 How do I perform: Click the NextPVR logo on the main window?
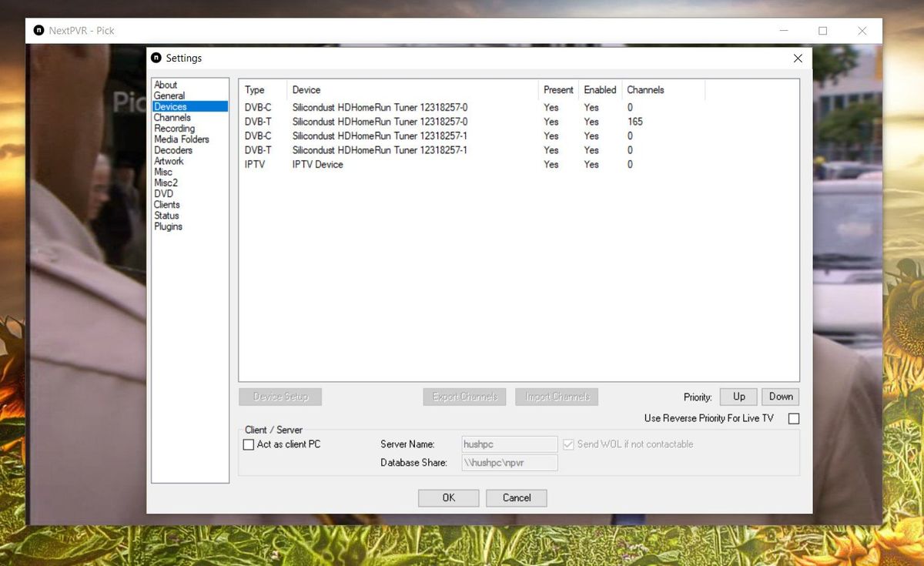pyautogui.click(x=38, y=29)
